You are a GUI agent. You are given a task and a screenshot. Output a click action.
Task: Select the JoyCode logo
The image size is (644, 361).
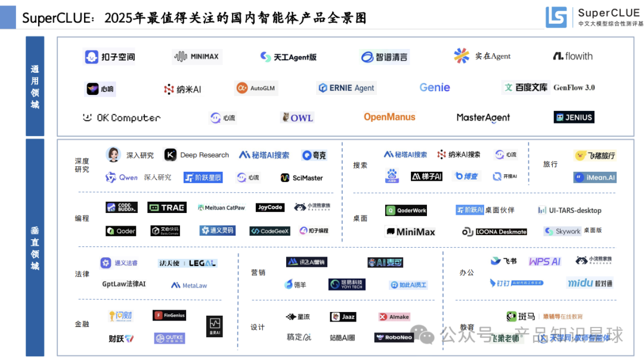point(270,207)
